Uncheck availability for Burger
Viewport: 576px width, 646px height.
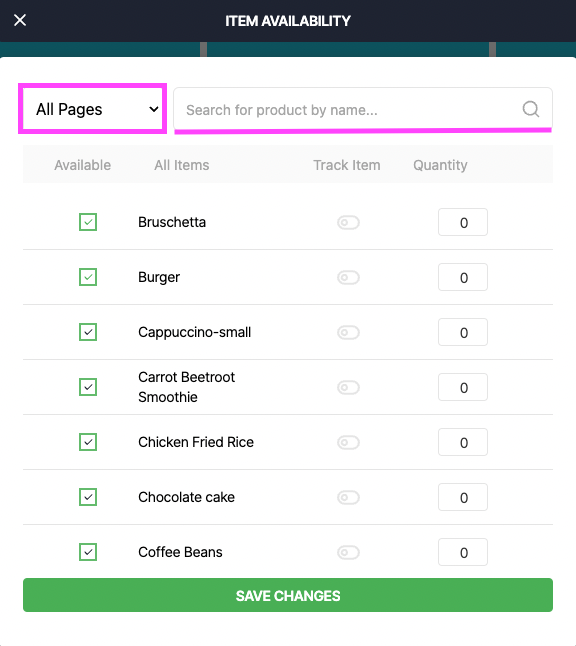tap(88, 277)
